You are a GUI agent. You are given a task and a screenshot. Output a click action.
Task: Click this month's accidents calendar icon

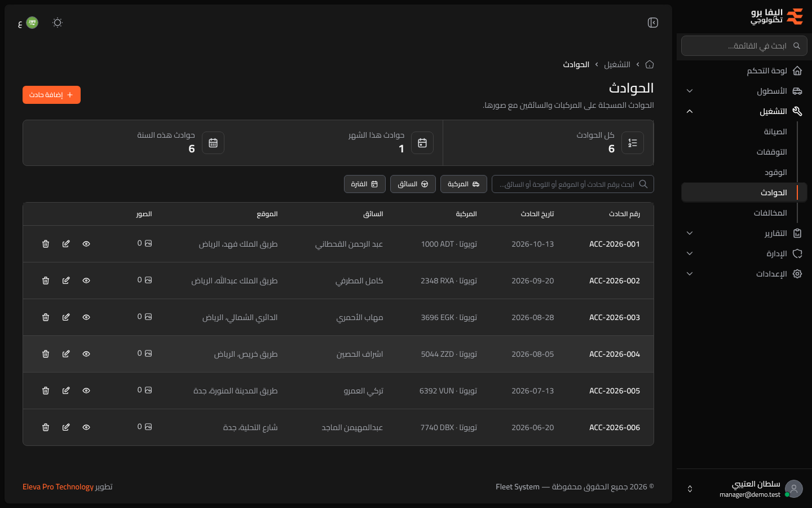(422, 143)
